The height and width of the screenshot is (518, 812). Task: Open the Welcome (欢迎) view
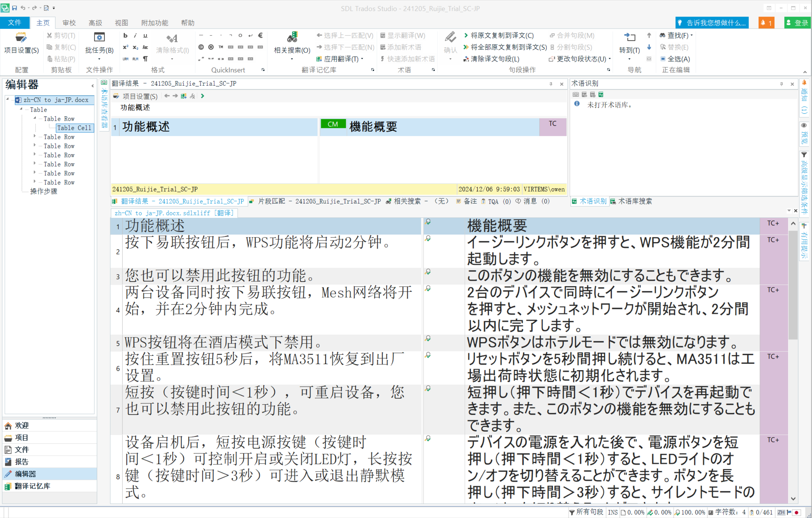[x=49, y=425]
